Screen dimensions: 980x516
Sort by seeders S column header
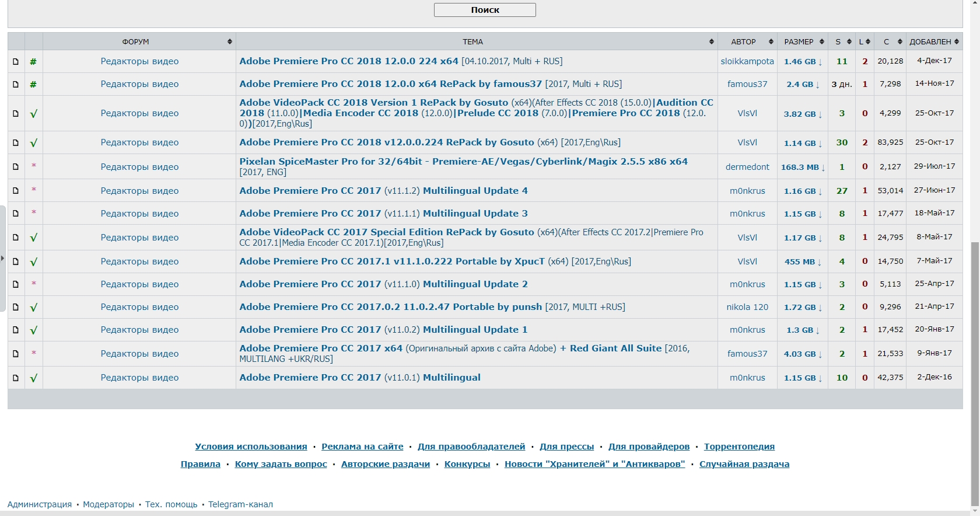click(x=842, y=41)
